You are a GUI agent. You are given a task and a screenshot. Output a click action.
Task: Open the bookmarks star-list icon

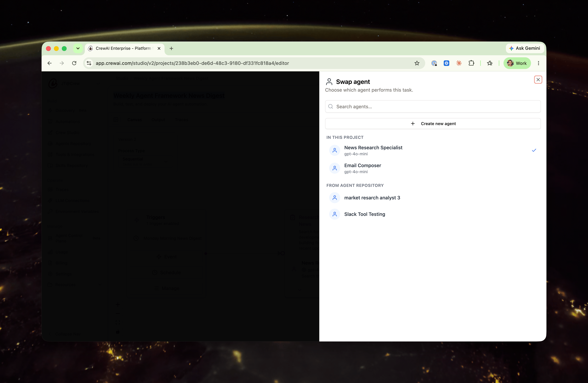490,63
